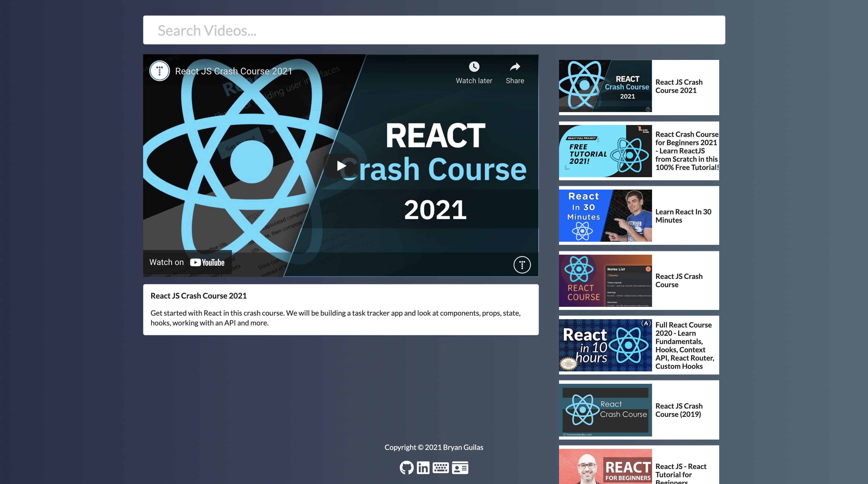
Task: Play the React JS Crash Course video
Action: coord(341,166)
